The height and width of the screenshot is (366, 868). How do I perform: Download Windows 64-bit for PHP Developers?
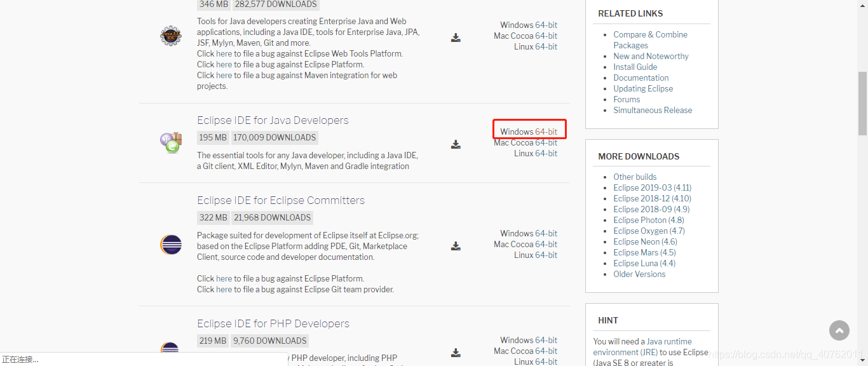(546, 340)
